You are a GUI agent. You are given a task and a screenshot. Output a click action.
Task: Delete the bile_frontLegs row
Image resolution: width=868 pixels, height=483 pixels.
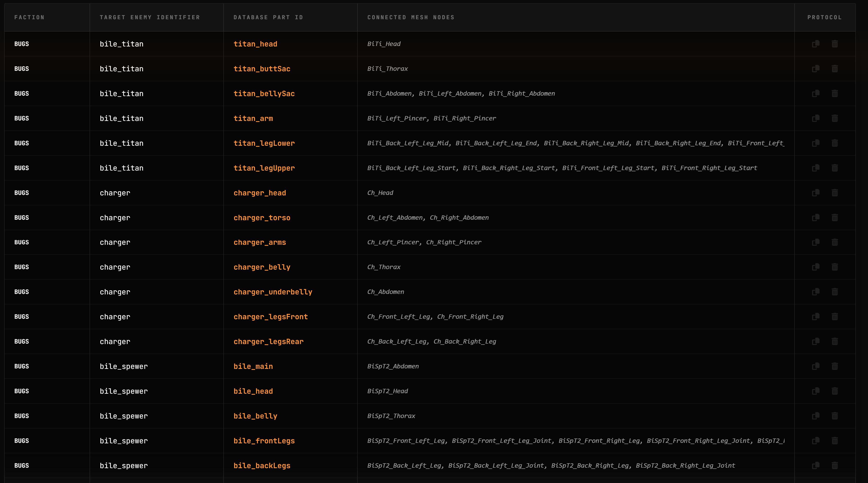(835, 441)
